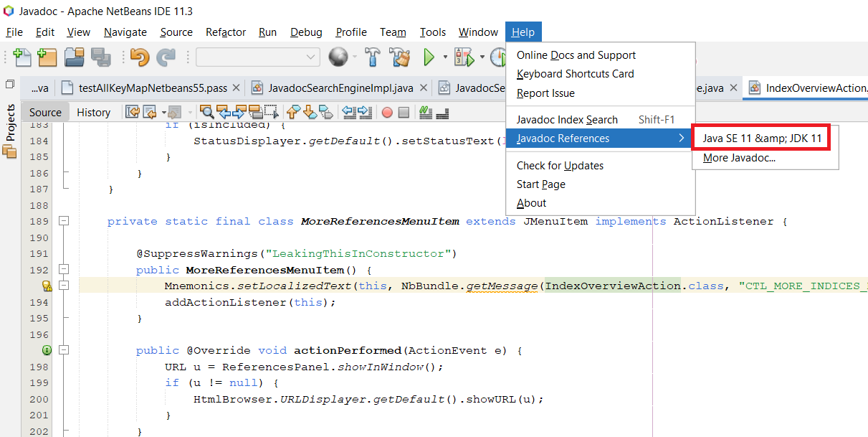Click the Clean and Build hammer-broom icon

pyautogui.click(x=400, y=57)
